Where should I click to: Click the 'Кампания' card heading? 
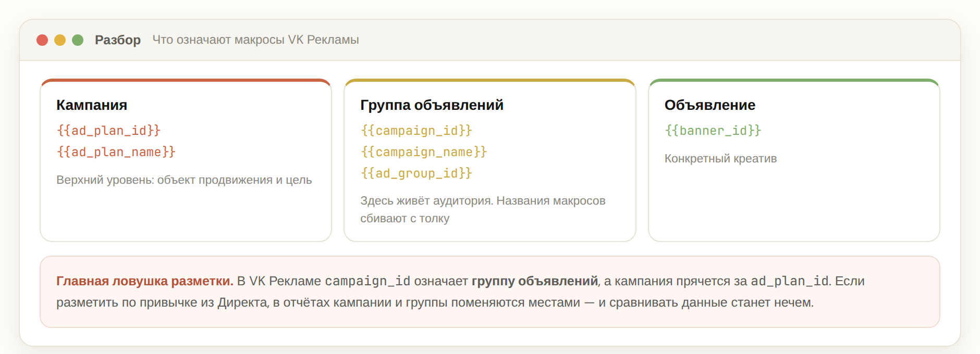tap(92, 105)
